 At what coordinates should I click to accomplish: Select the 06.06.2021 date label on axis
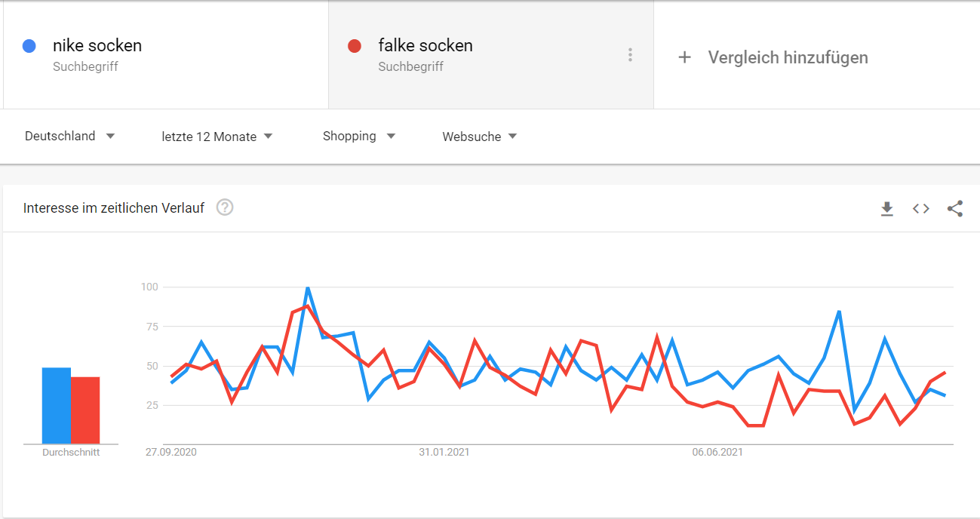717,453
